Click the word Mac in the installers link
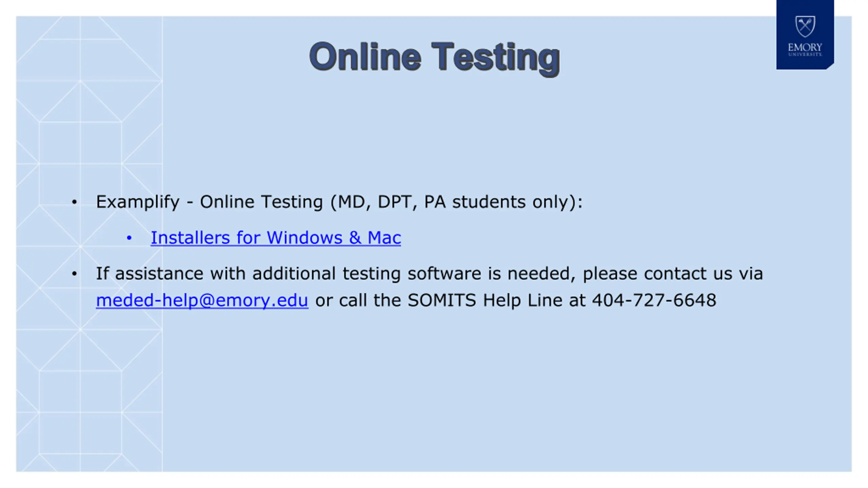Viewport: 868px width, 488px height. 384,238
